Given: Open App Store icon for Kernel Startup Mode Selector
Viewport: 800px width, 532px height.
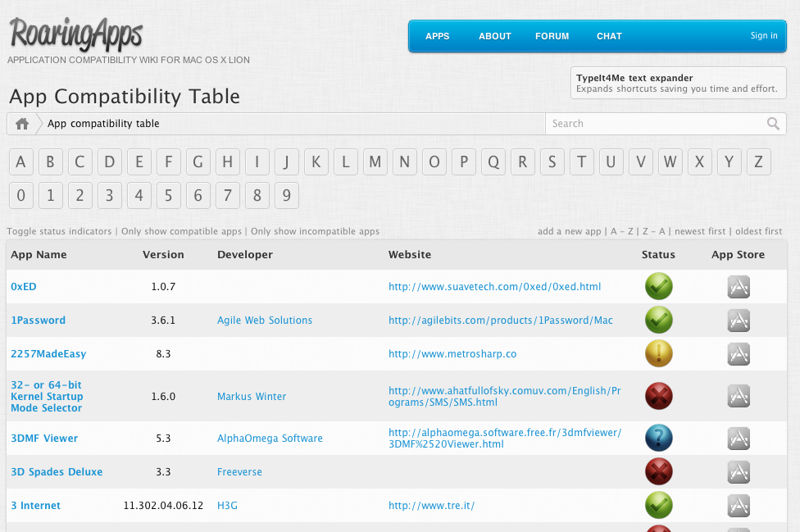Looking at the screenshot, I should [x=739, y=396].
